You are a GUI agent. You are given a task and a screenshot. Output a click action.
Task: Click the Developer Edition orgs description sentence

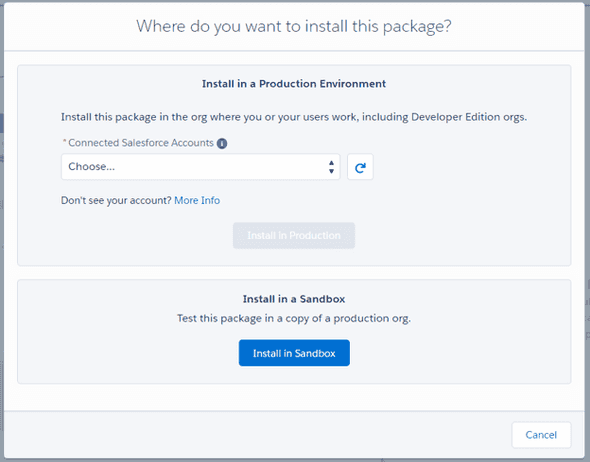tap(294, 117)
